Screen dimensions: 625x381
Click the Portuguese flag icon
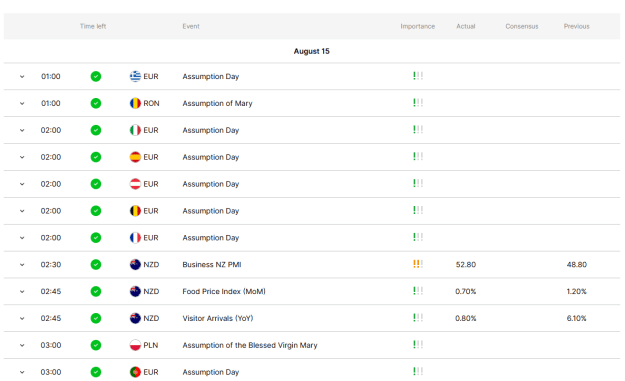pos(135,372)
